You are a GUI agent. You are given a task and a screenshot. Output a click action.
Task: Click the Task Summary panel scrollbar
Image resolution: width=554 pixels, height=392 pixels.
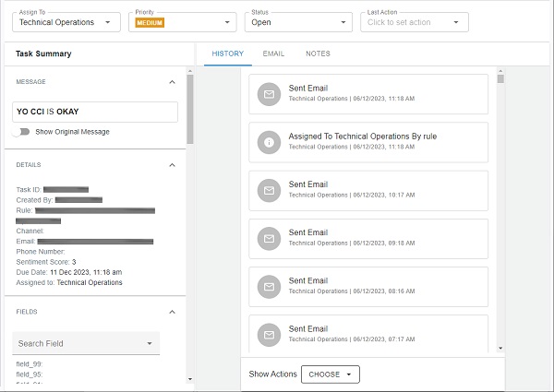(x=190, y=109)
